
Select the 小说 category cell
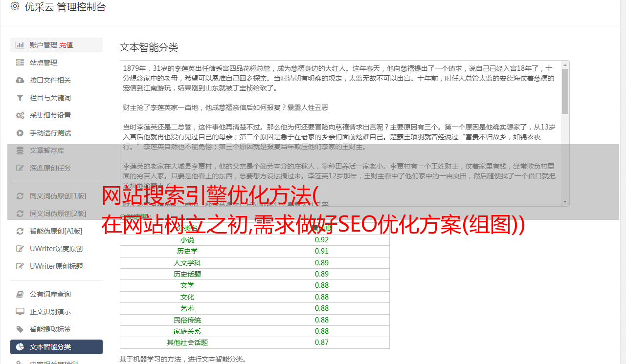tap(187, 240)
